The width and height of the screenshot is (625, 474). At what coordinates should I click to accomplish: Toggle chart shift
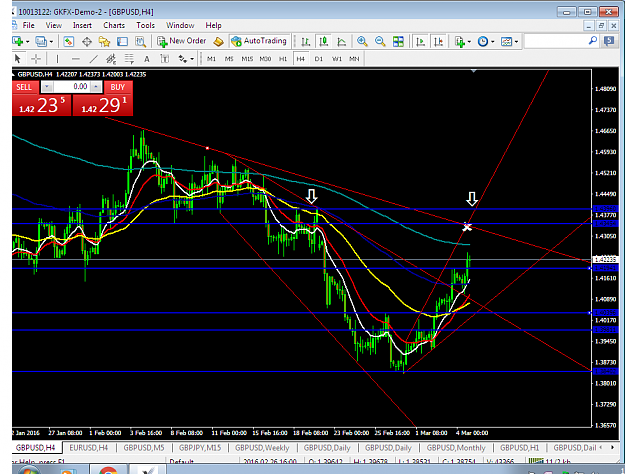click(x=438, y=41)
